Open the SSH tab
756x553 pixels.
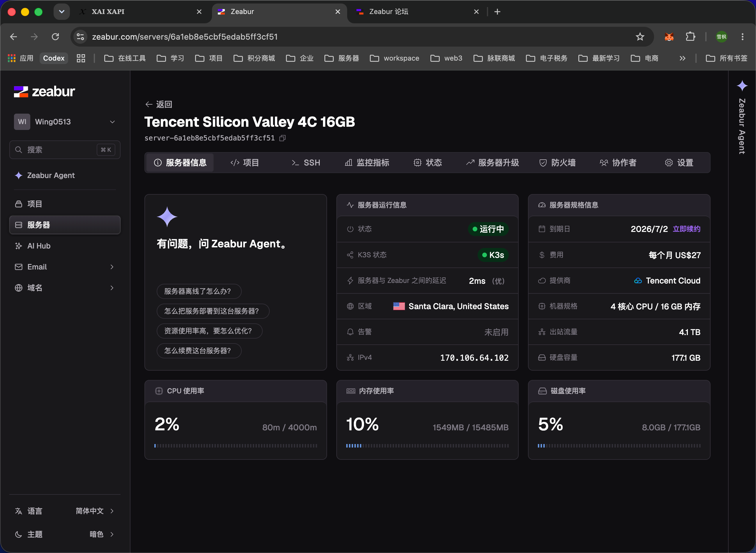point(306,163)
